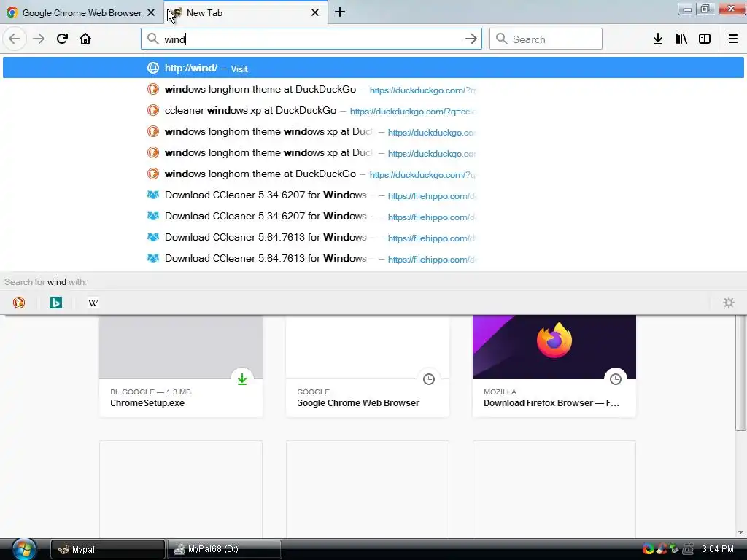747x560 pixels.
Task: Click the globe icon of the http://wind/ row
Action: tap(153, 68)
